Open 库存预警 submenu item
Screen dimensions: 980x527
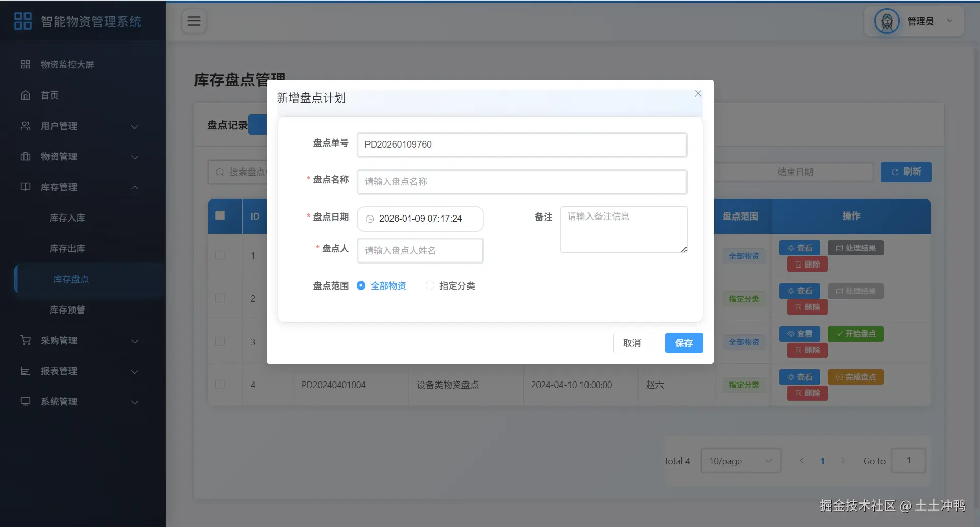[83, 309]
